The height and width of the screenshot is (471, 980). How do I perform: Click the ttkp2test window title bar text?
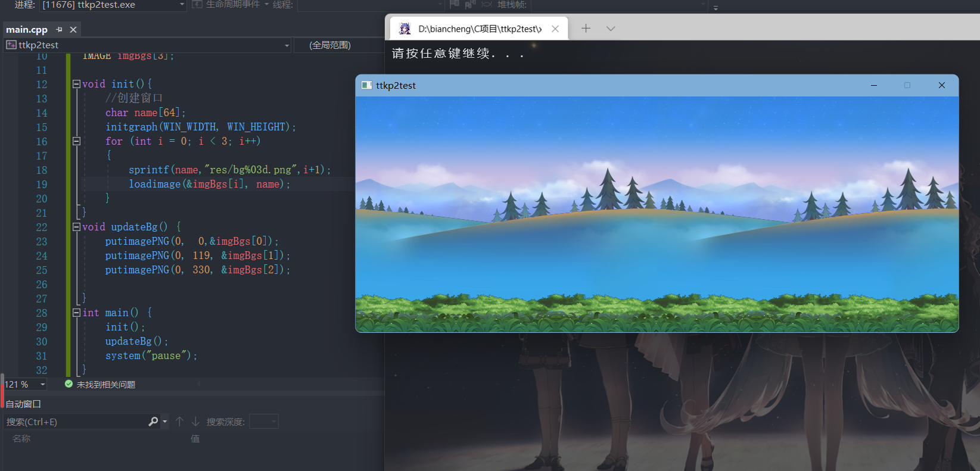pyautogui.click(x=396, y=86)
